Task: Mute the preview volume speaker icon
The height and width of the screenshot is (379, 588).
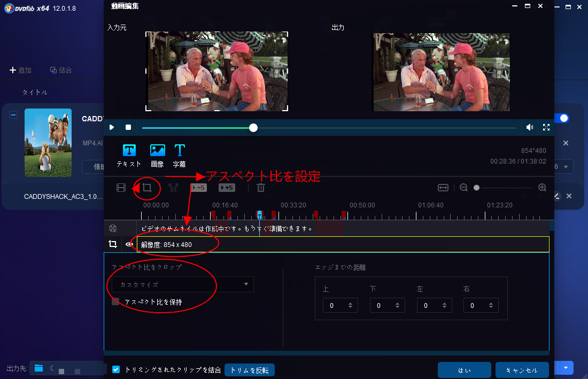Action: pos(530,127)
